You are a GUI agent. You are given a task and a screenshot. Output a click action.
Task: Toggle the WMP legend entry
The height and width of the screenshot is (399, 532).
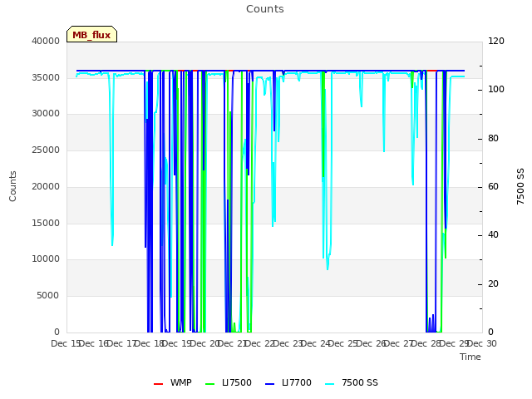pyautogui.click(x=172, y=382)
